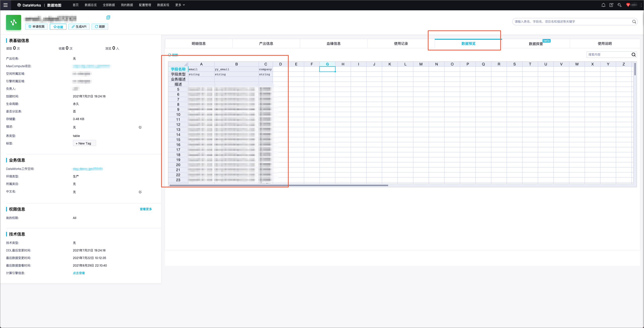Toggle 收藏 star favorite button
644x328 pixels.
tap(58, 27)
